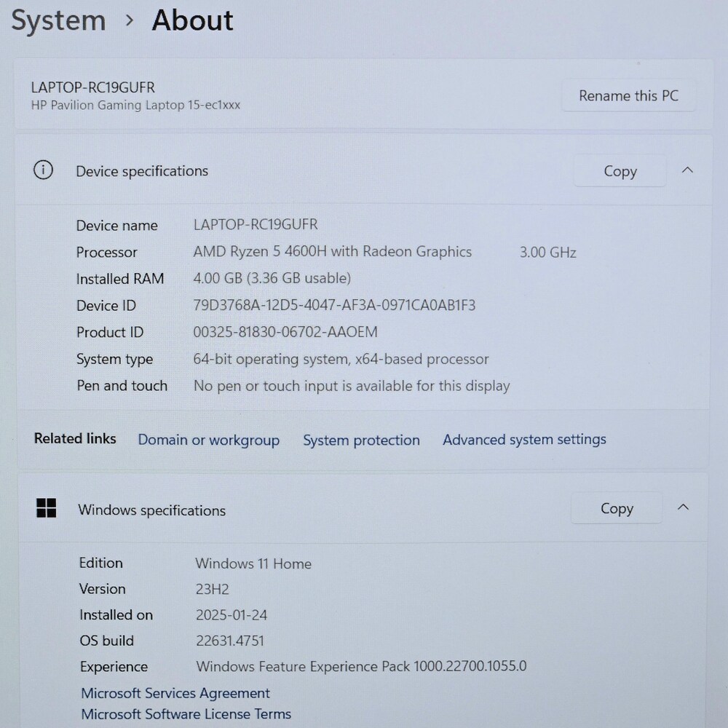Open the Microsoft Software License Terms link

click(186, 713)
